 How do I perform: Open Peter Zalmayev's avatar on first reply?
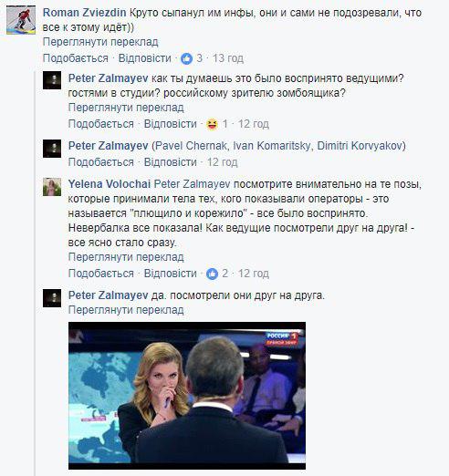point(52,80)
